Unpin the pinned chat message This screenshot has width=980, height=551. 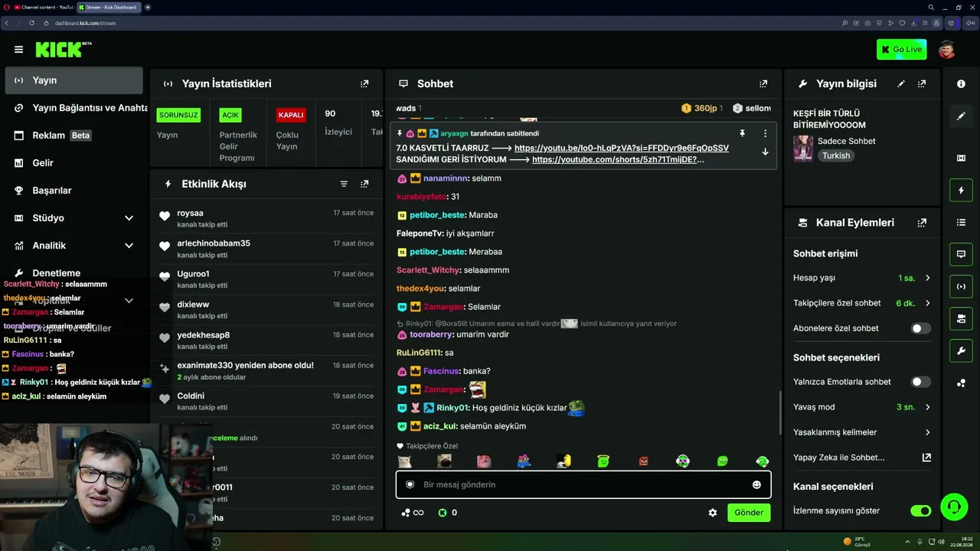pyautogui.click(x=742, y=133)
